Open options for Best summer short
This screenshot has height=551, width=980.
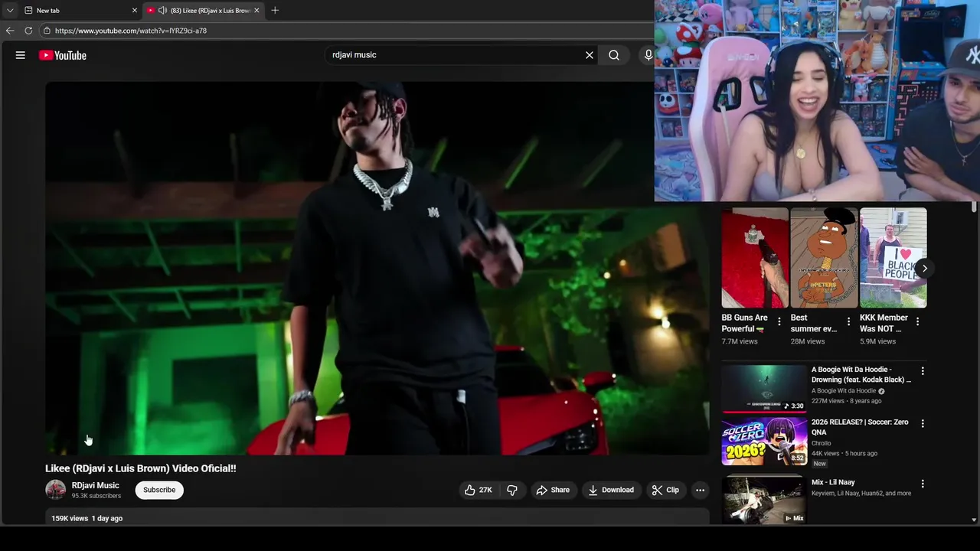[x=848, y=321]
